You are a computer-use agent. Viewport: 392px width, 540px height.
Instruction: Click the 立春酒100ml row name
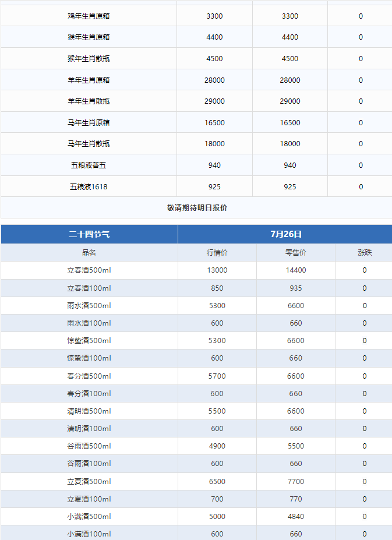[89, 288]
